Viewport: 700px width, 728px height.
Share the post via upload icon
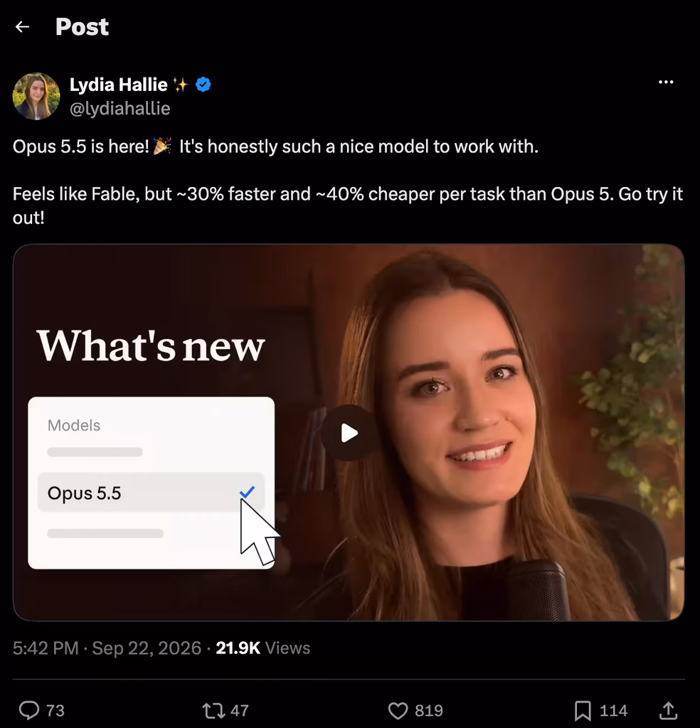tap(668, 710)
